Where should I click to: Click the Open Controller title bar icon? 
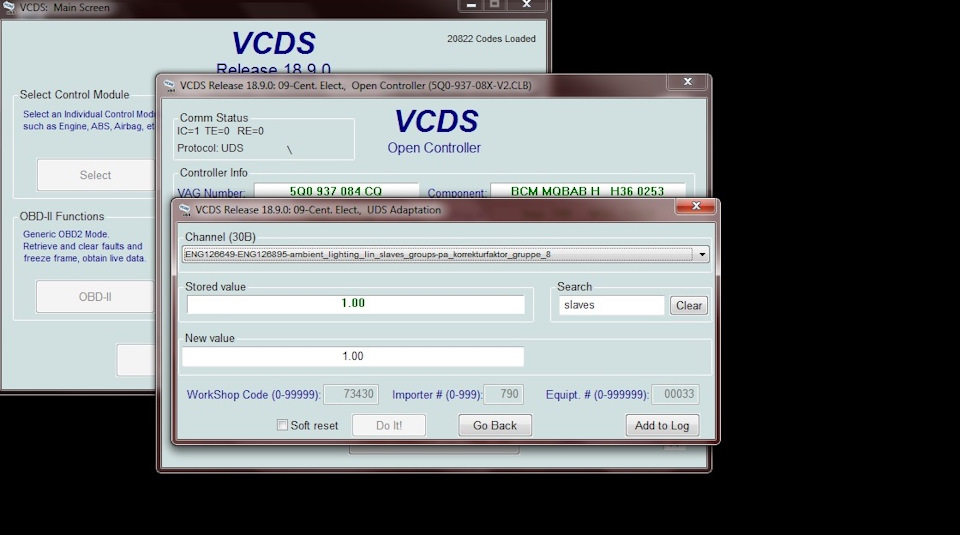tap(170, 86)
